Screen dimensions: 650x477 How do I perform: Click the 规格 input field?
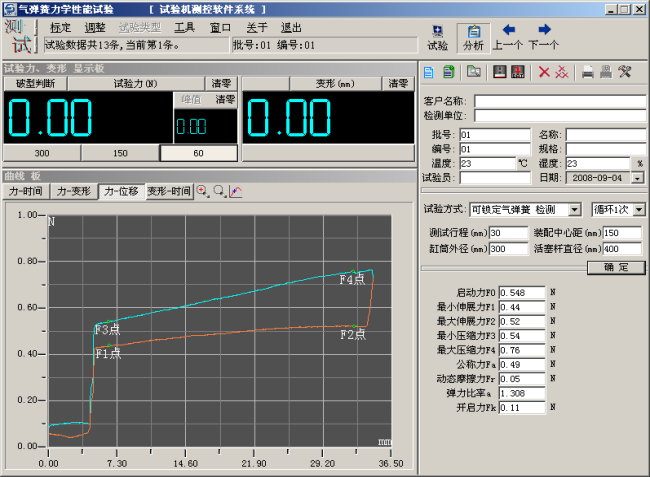pyautogui.click(x=606, y=149)
